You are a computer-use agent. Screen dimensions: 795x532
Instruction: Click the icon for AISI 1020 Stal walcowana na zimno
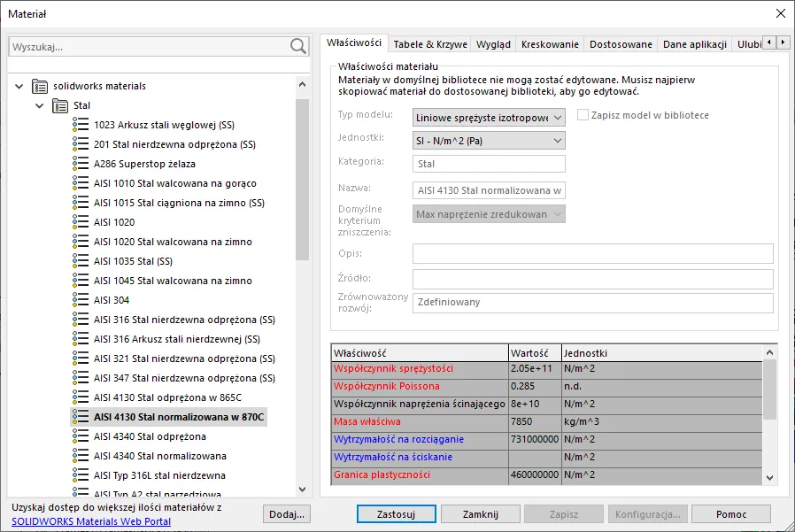81,242
